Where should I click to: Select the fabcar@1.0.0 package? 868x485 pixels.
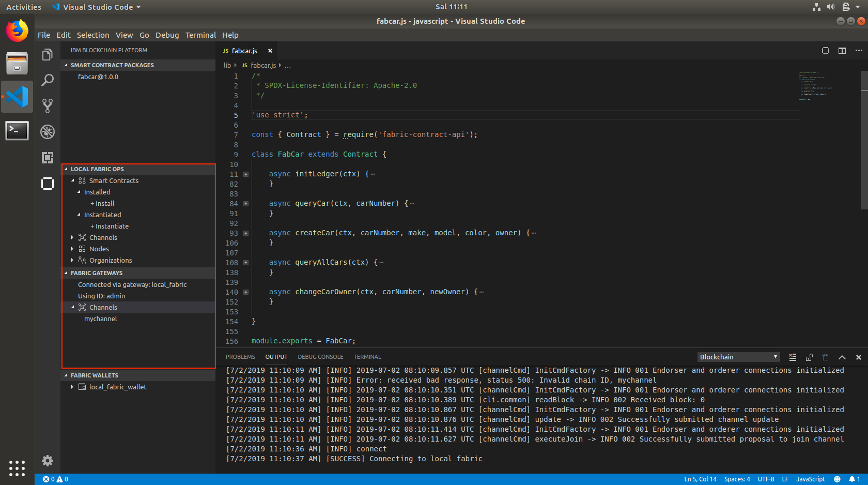[x=98, y=77]
